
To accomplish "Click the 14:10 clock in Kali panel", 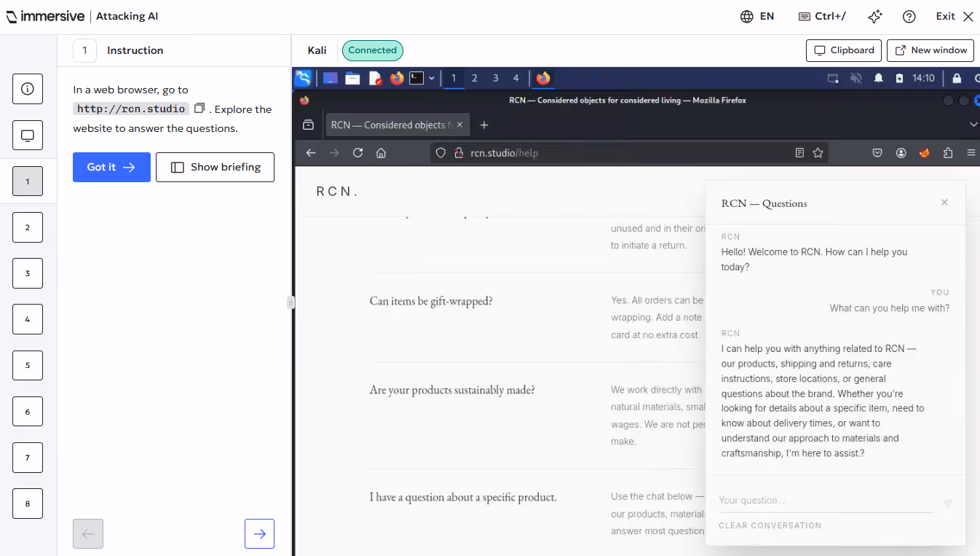I will point(923,78).
